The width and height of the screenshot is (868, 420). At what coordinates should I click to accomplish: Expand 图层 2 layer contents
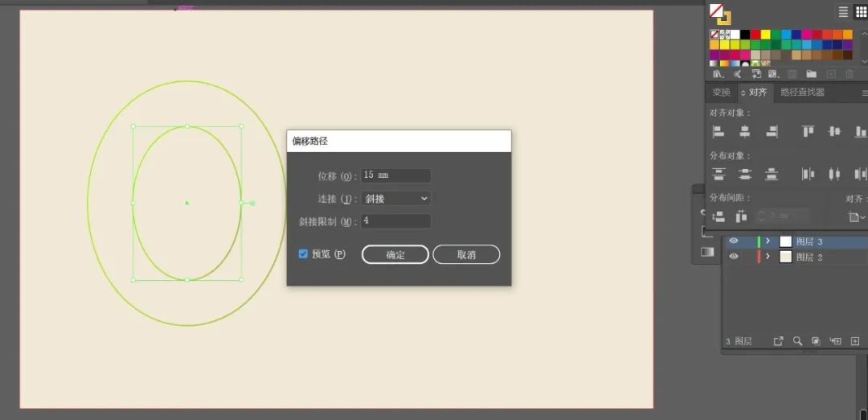(x=768, y=257)
